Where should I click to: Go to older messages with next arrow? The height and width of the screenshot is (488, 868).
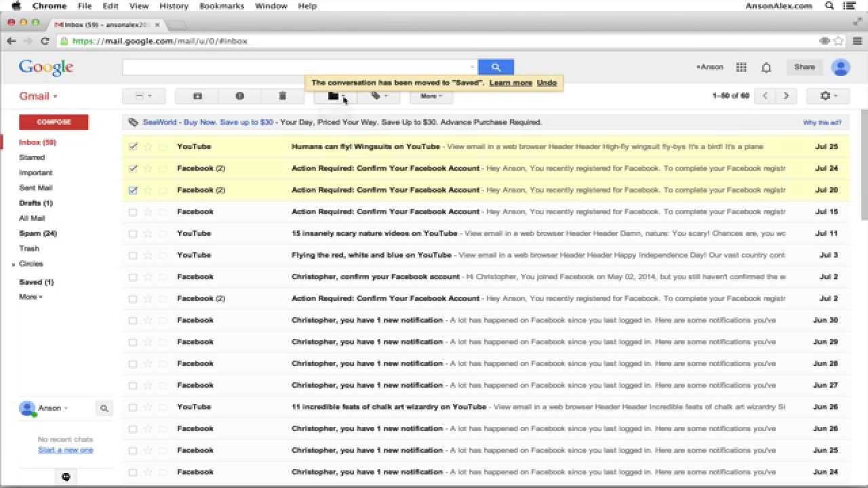tap(786, 96)
